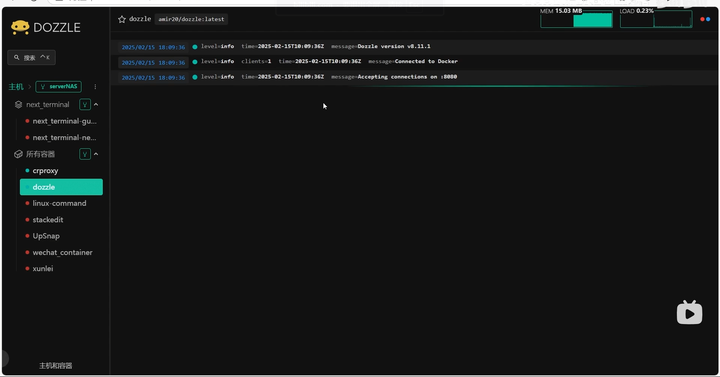Click the next_terminal stack group icon
720x377 pixels.
[18, 105]
